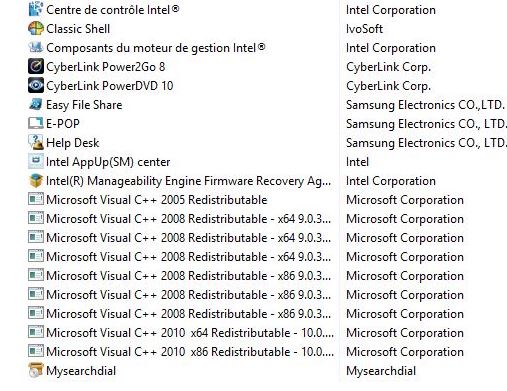Click the Easy File Share icon

pos(36,105)
